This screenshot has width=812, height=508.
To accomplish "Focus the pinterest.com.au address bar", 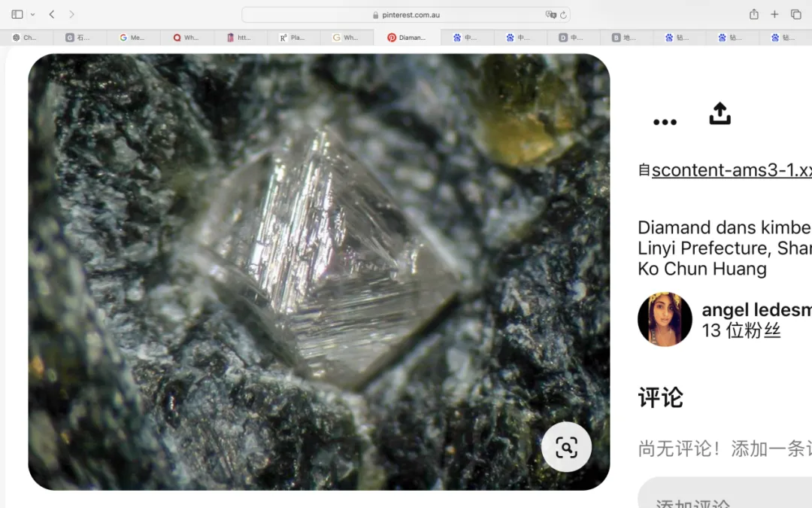I will (406, 15).
